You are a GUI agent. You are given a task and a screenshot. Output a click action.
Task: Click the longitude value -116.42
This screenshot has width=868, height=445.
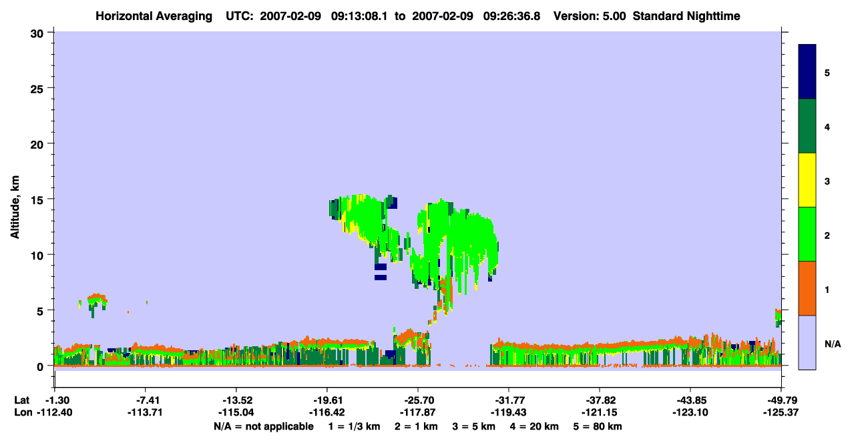[x=327, y=412]
